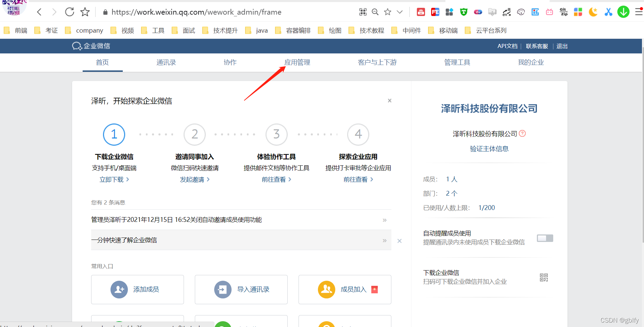
Task: Click step 2 circle 邀请同事加入
Action: tap(194, 134)
